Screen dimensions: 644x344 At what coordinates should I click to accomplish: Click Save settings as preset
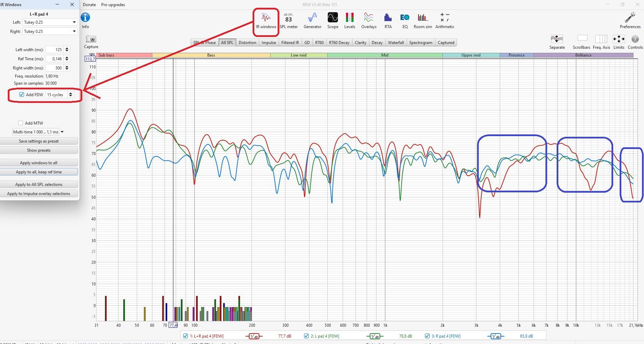click(x=39, y=141)
